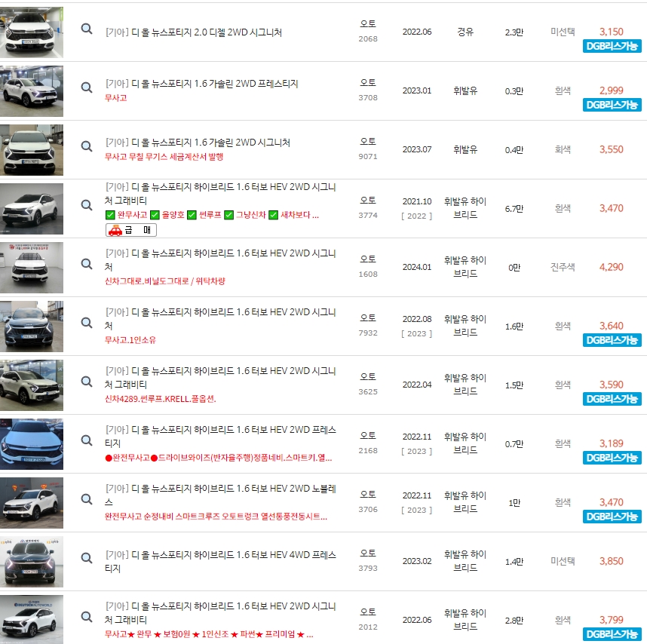Click the green checkbox before 썬루프
The image size is (647, 644).
point(192,215)
